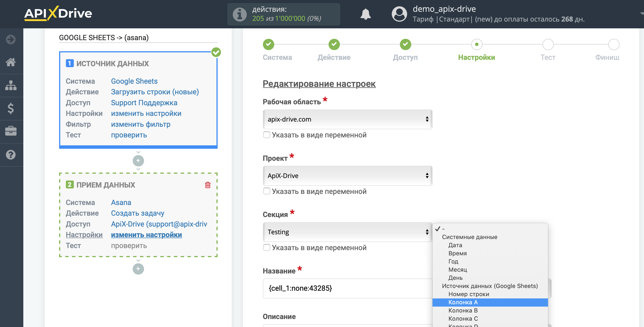Click Тест step circle
Viewport: 644px width, 327px height.
pos(548,44)
